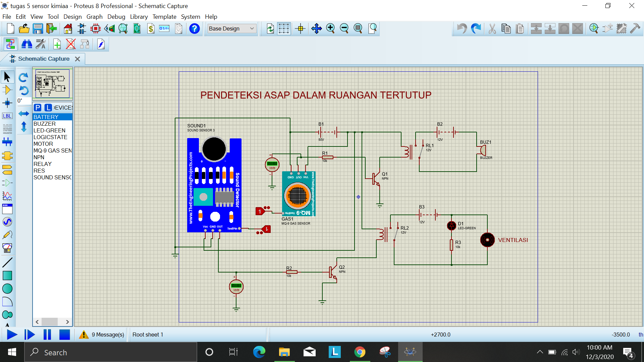Toggle the logic state near sound sensor
Image resolution: width=644 pixels, height=362 pixels.
point(266,229)
